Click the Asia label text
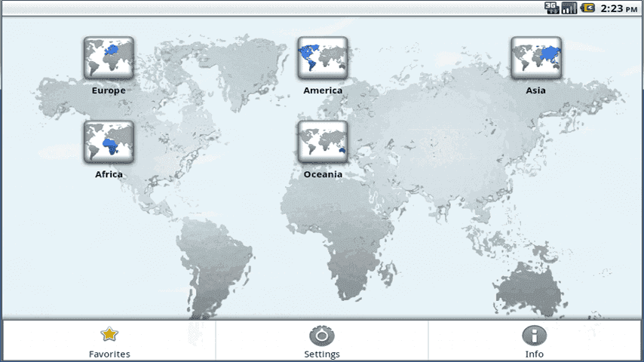 (536, 90)
